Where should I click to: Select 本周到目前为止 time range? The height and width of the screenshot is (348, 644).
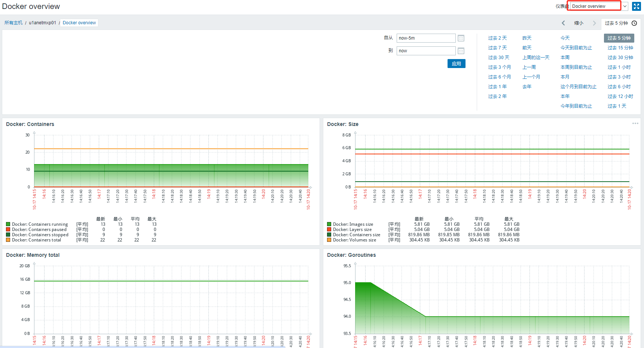(576, 67)
